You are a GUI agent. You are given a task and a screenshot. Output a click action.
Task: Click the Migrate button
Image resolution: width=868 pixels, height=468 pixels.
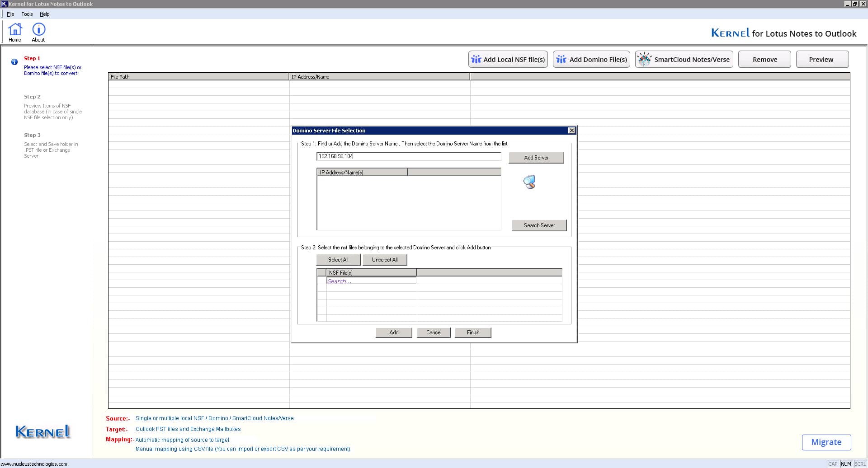826,442
